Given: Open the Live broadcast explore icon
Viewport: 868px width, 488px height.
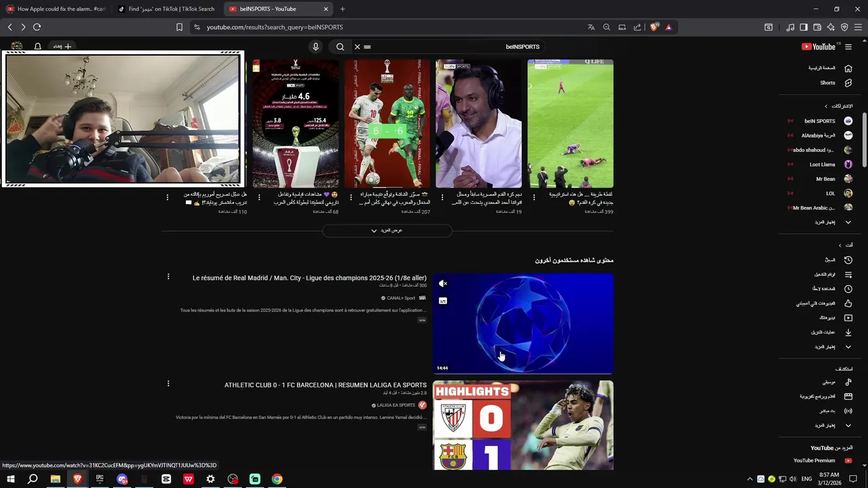Looking at the screenshot, I should point(848,411).
